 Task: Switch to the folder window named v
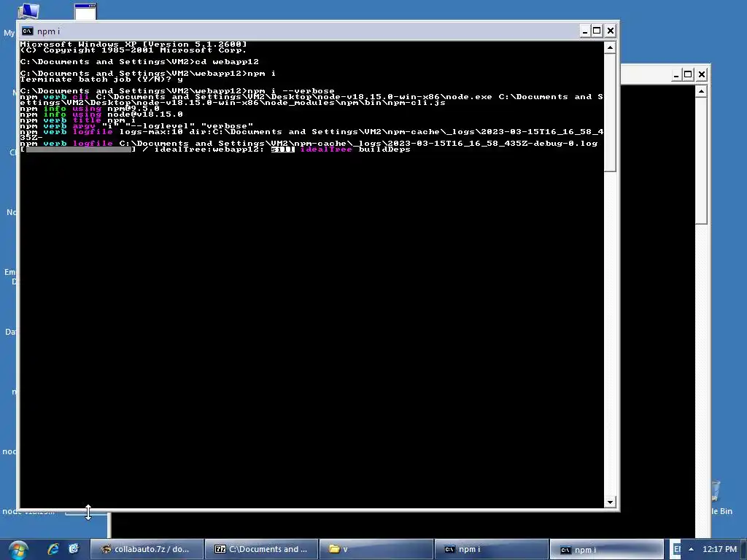(x=376, y=550)
